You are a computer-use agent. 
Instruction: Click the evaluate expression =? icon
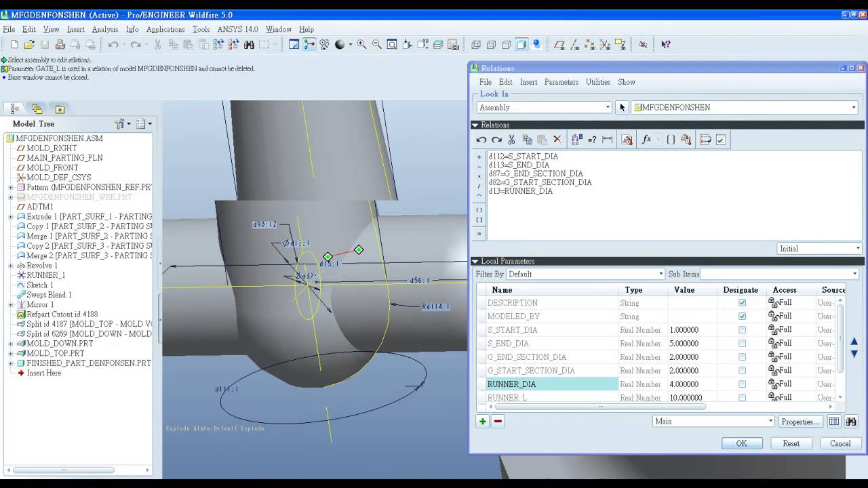pyautogui.click(x=592, y=140)
